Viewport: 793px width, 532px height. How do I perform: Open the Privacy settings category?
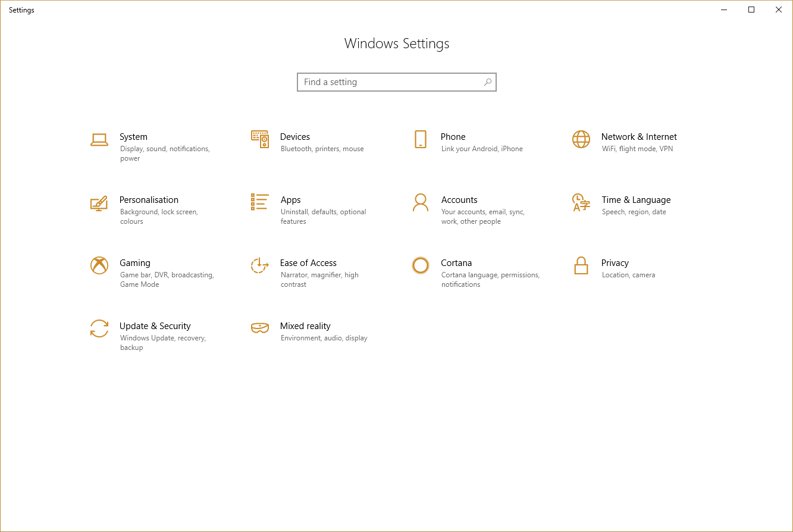click(615, 263)
